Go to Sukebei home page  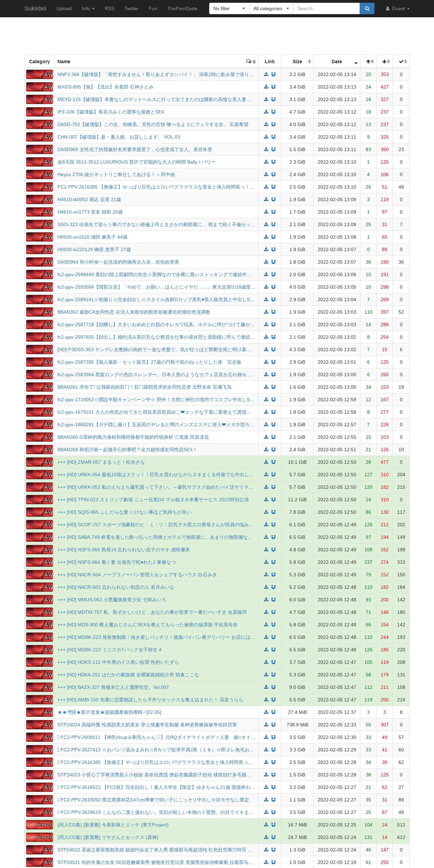coord(35,8)
